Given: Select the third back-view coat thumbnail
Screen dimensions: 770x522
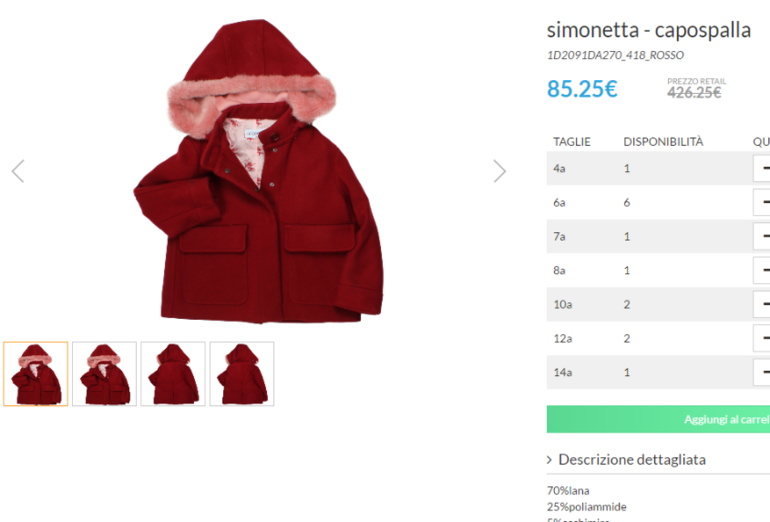Looking at the screenshot, I should tap(173, 374).
